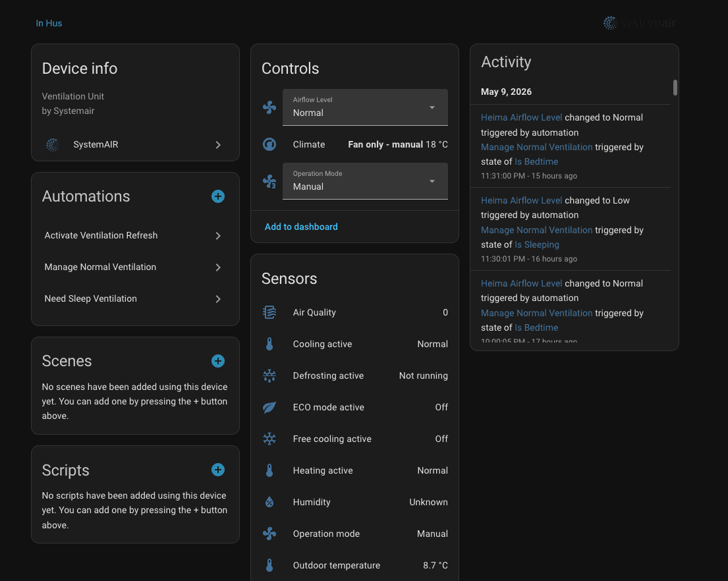Click the add automation plus icon
Viewport: 728px width, 581px height.
pyautogui.click(x=218, y=196)
